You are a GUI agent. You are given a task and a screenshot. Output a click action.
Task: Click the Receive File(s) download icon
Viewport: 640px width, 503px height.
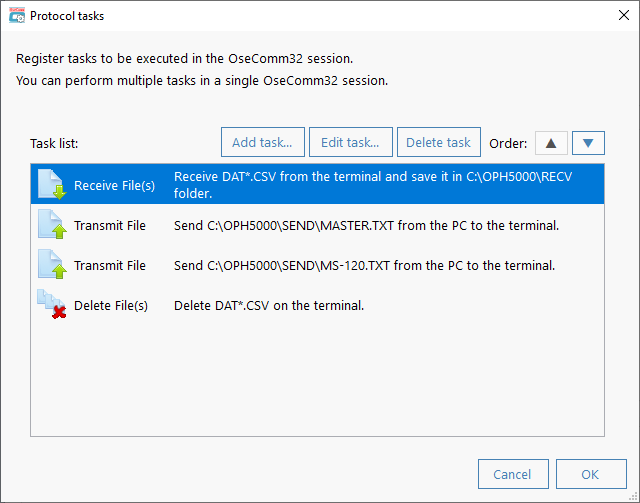coord(52,185)
